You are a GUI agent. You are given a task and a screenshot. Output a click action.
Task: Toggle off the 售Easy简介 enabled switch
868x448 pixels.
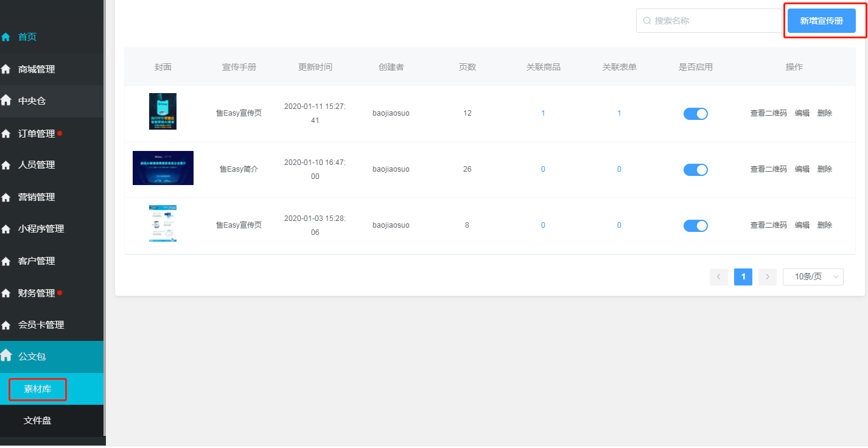(x=696, y=170)
